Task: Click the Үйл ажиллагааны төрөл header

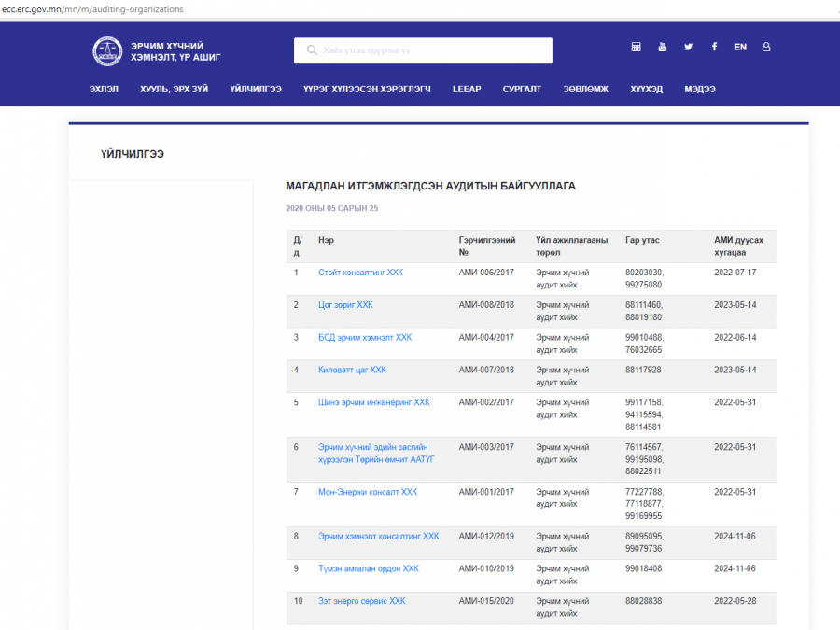Action: (571, 245)
